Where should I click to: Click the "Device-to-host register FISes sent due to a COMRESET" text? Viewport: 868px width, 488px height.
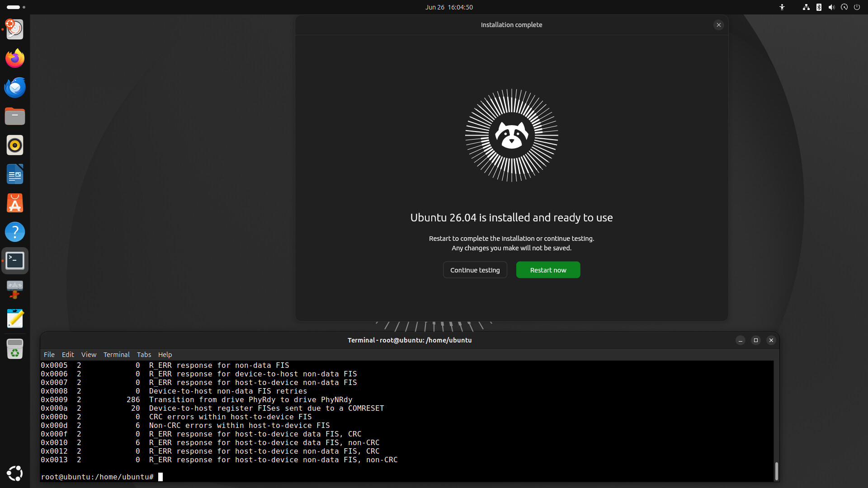pos(267,408)
